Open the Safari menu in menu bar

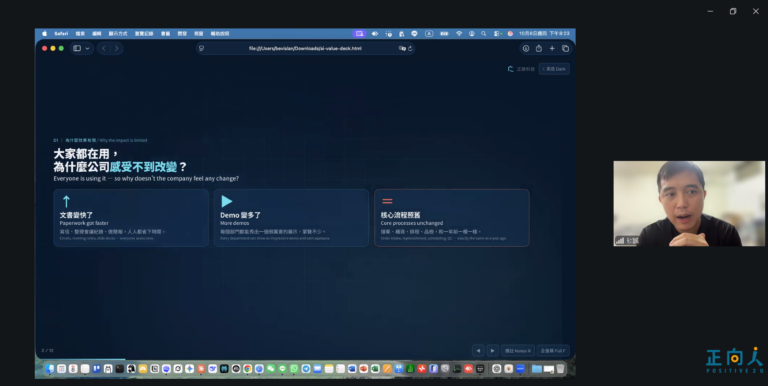[61, 33]
